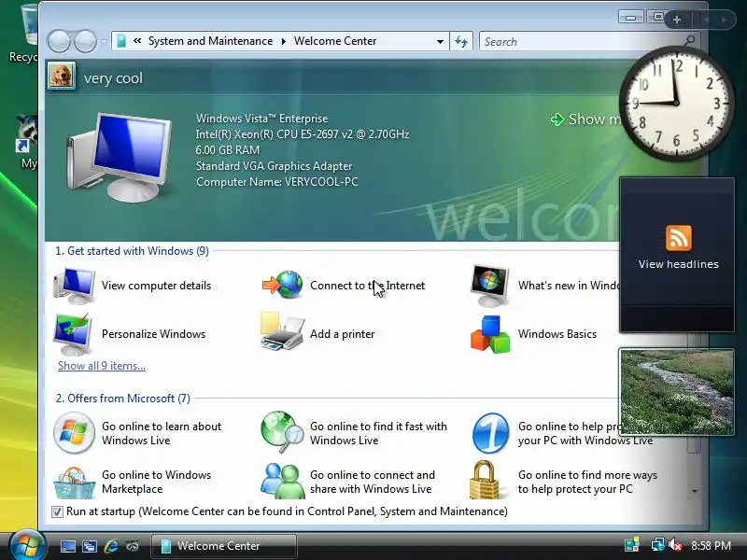This screenshot has width=747, height=560.
Task: Expand the address bar history dropdown
Action: tap(440, 41)
